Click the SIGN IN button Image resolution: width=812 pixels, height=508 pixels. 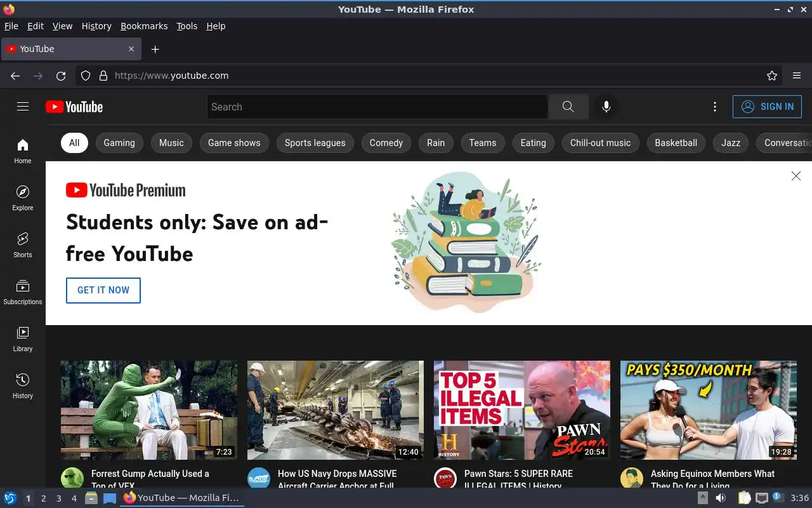(x=767, y=107)
